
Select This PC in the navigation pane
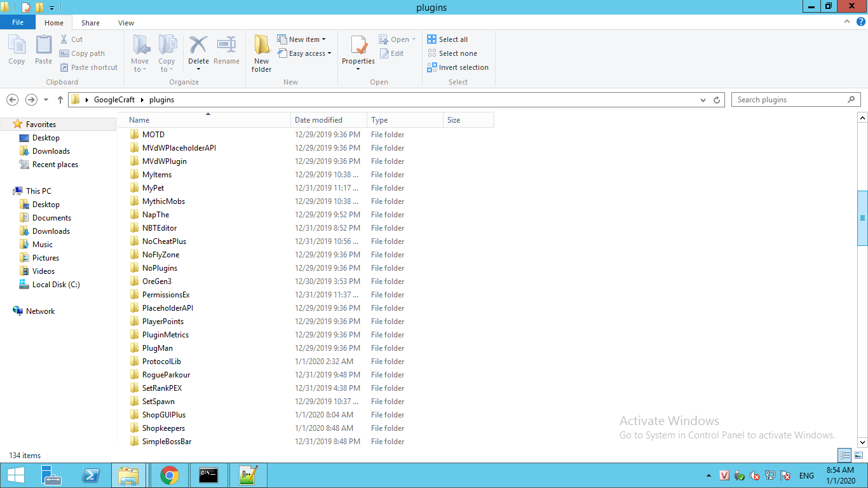pos(38,191)
